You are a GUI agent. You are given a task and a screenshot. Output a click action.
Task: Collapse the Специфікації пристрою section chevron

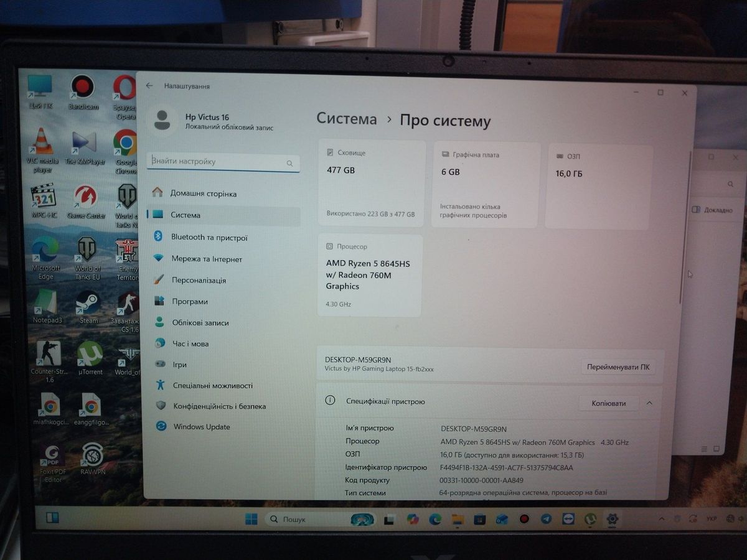pyautogui.click(x=649, y=403)
